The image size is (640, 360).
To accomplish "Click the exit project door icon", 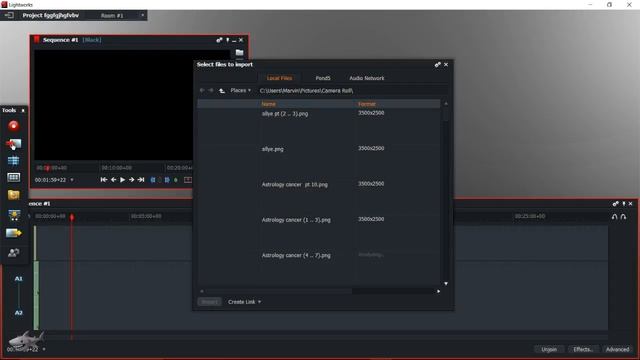I will pyautogui.click(x=9, y=15).
